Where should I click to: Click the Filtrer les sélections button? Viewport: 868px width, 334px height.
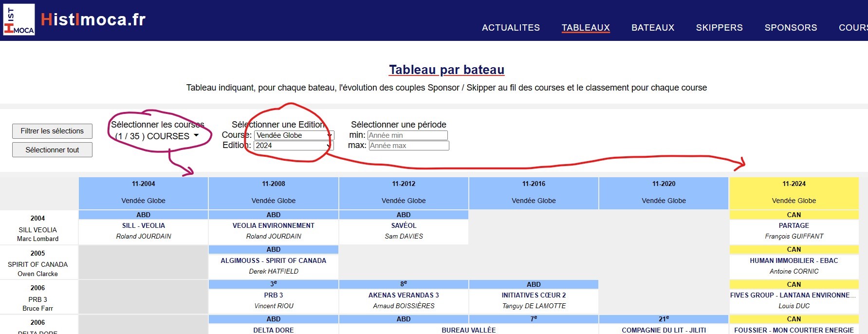[x=52, y=131]
